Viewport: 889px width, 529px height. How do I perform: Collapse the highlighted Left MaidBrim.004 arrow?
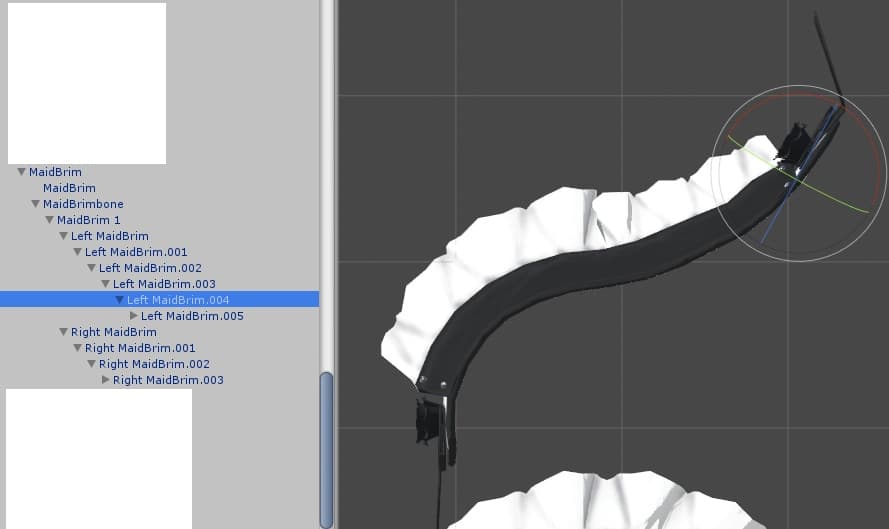click(119, 300)
